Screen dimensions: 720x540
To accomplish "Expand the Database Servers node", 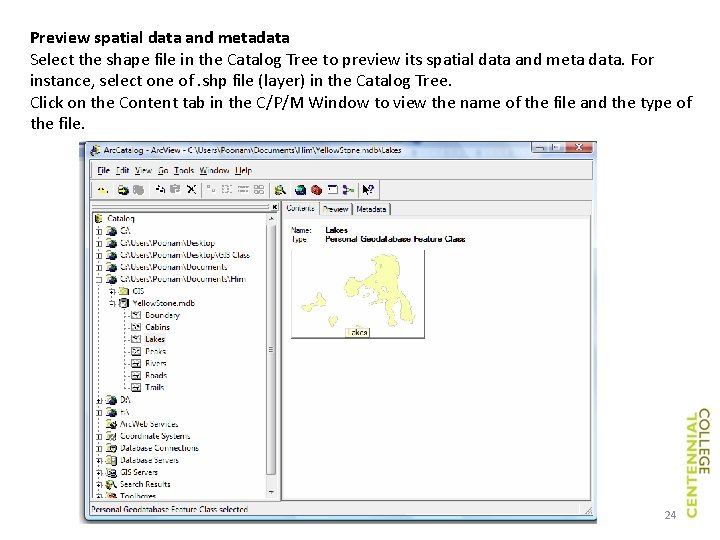I will click(x=99, y=460).
